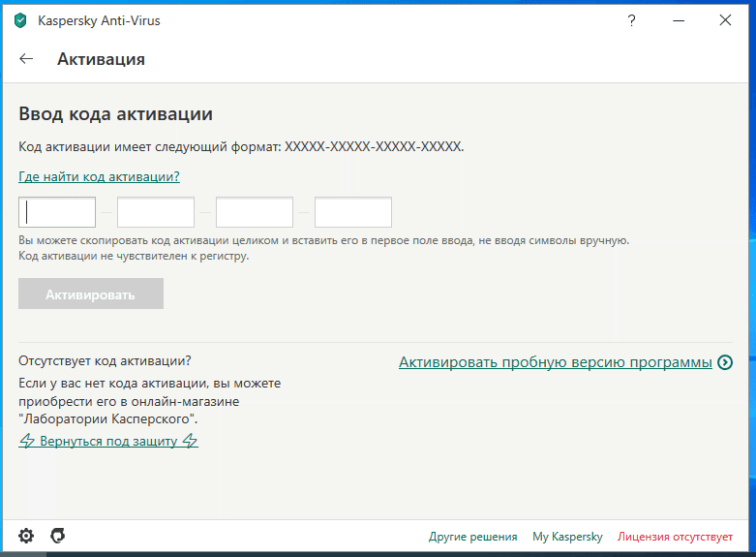This screenshot has height=557, width=756.
Task: Click the code format text 'XXXXX-XXXXX-XXXXX-XXXXX'
Action: coord(373,146)
